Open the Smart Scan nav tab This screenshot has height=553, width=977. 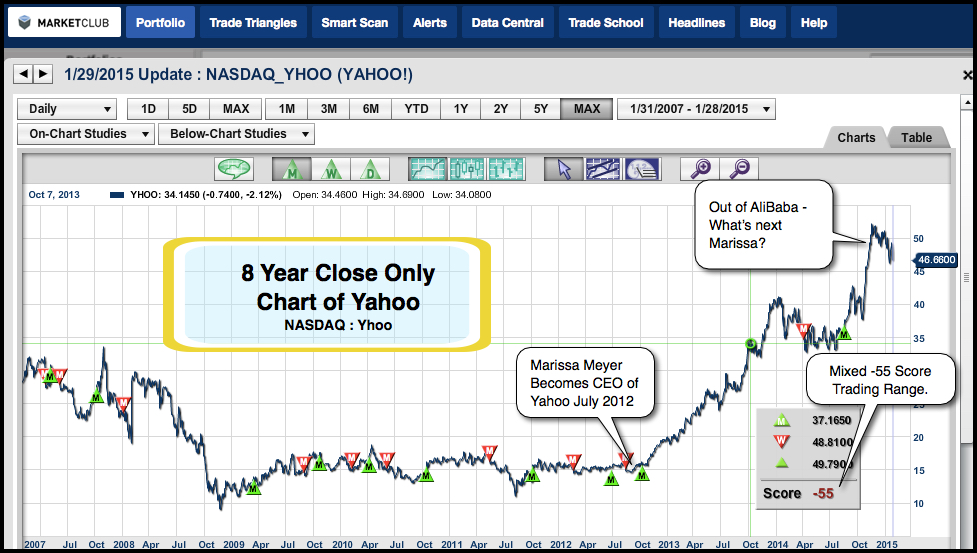point(355,22)
